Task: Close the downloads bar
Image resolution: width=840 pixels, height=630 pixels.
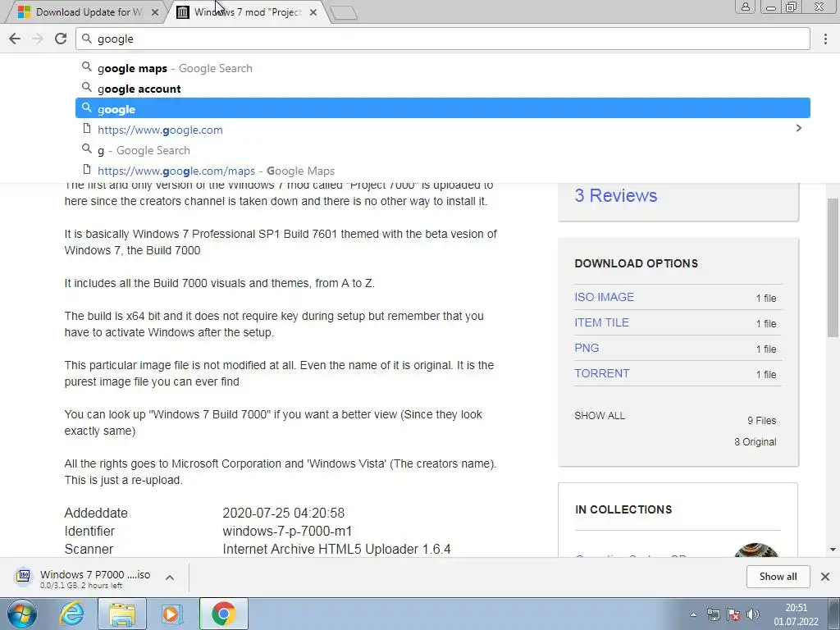Action: pos(825,577)
